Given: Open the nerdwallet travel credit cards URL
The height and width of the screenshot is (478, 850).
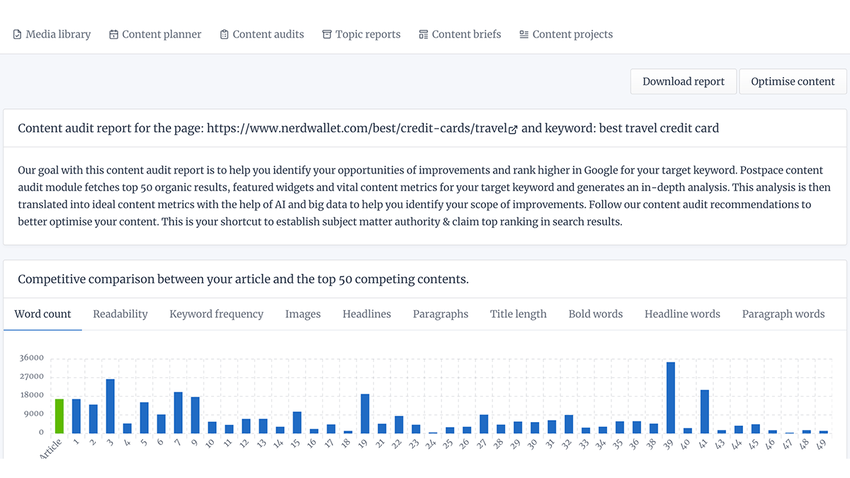Looking at the screenshot, I should click(x=355, y=129).
